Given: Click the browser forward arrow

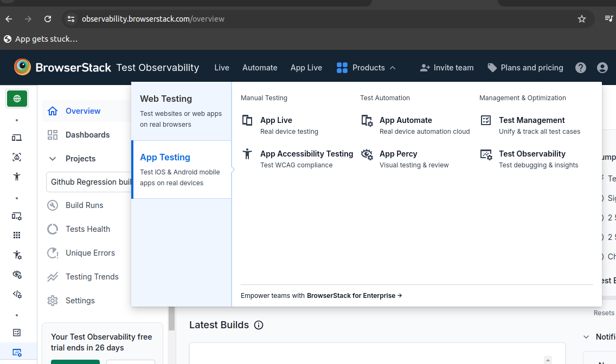Looking at the screenshot, I should pyautogui.click(x=28, y=19).
